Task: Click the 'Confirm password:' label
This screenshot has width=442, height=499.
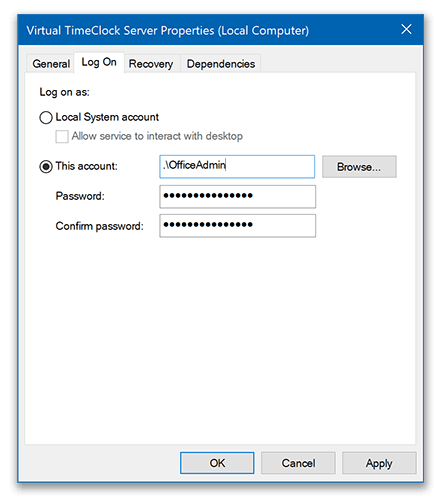Action: coord(99,226)
